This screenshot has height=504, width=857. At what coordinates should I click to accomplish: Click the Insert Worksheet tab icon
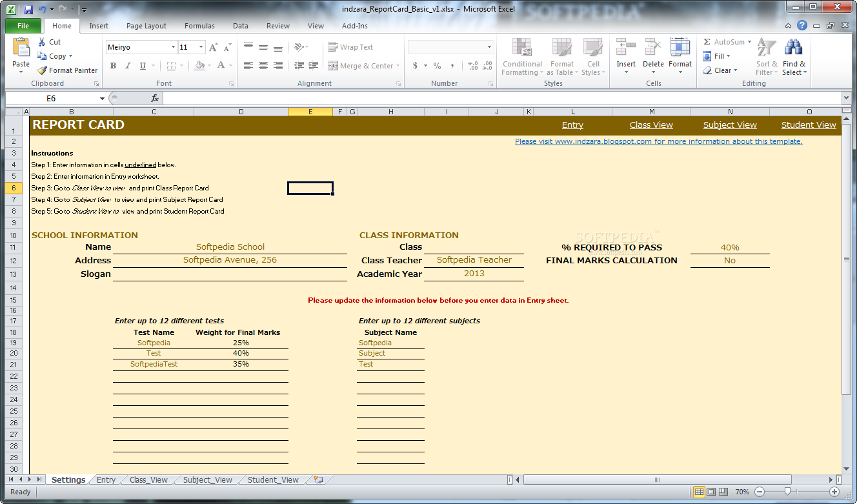pos(318,479)
